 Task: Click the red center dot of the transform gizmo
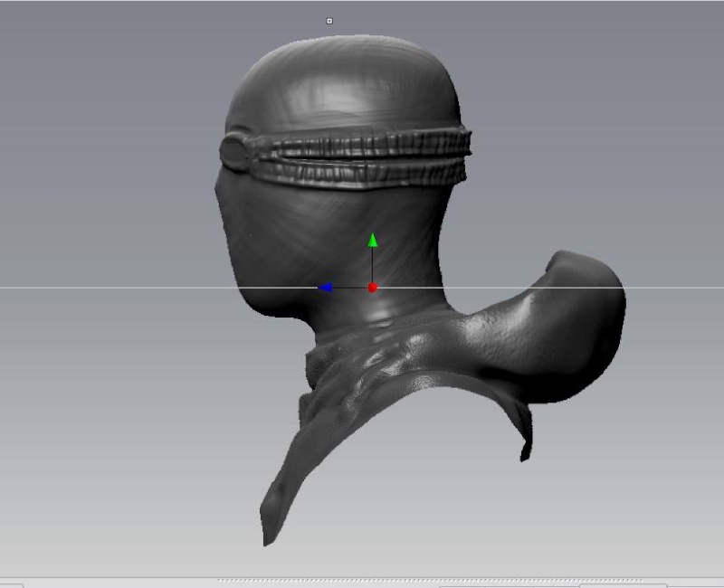373,288
